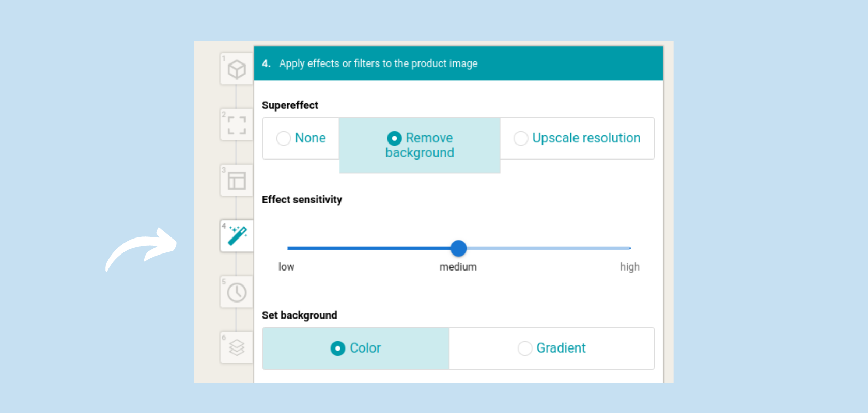Switch background type to Gradient
The image size is (868, 413).
(551, 348)
